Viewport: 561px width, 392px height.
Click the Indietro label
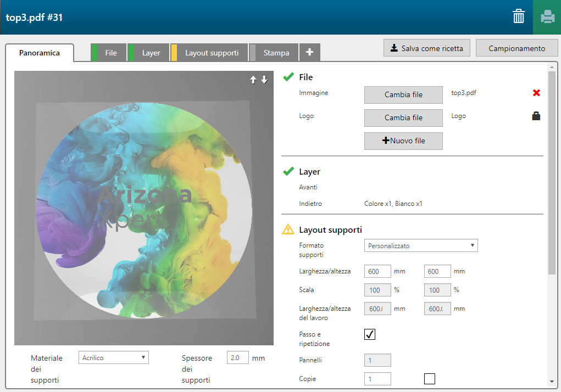310,204
